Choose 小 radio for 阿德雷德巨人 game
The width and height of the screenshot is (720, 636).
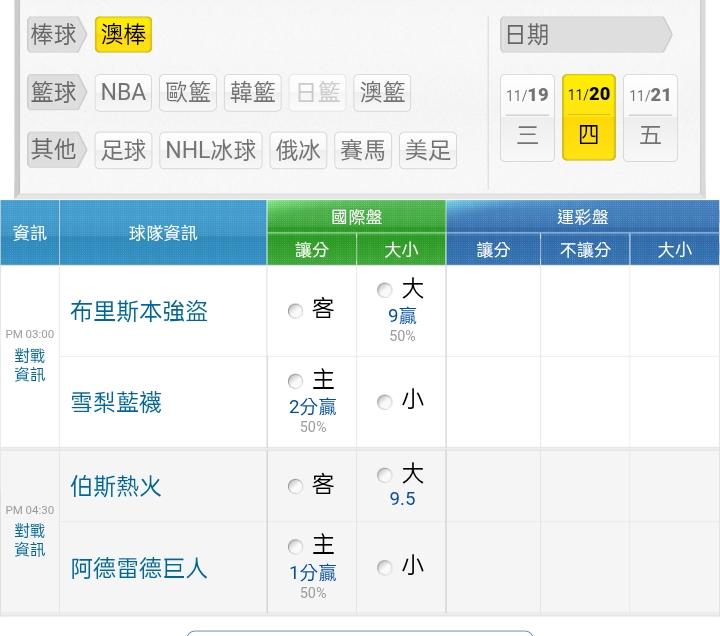tap(385, 568)
